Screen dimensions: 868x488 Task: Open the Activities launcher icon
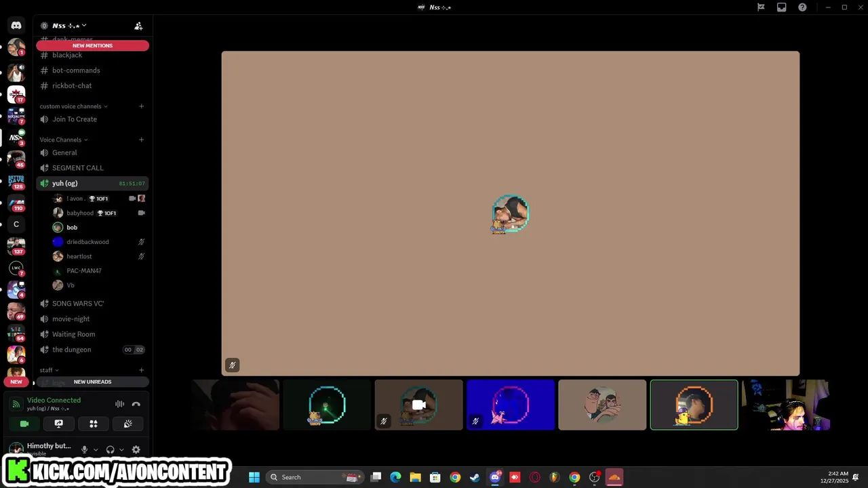[x=94, y=424]
